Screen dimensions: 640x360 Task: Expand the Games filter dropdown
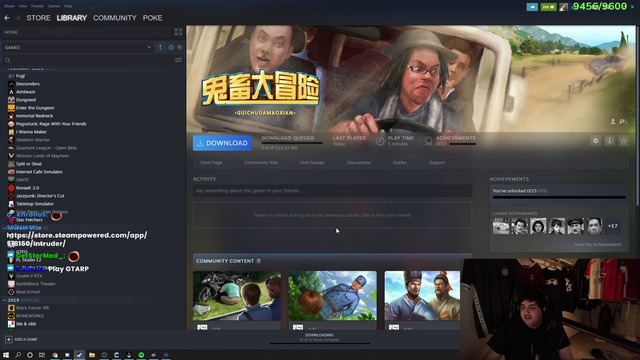[78, 47]
